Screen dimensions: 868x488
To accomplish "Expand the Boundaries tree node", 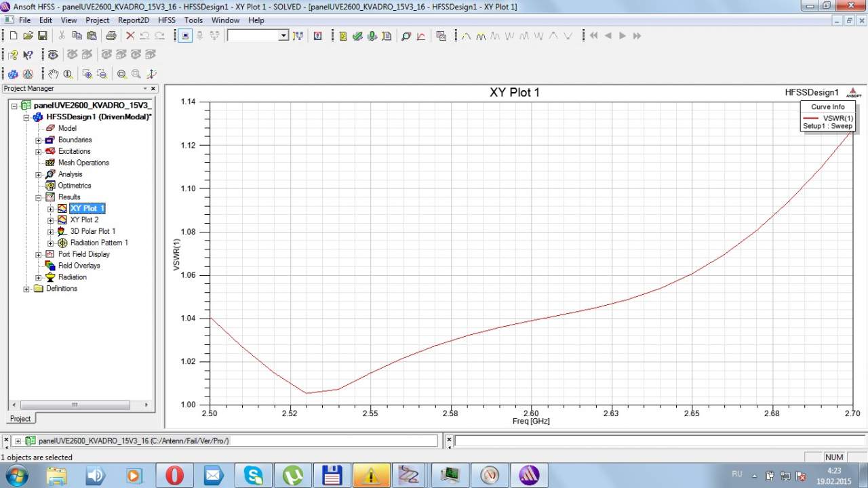I will click(39, 140).
